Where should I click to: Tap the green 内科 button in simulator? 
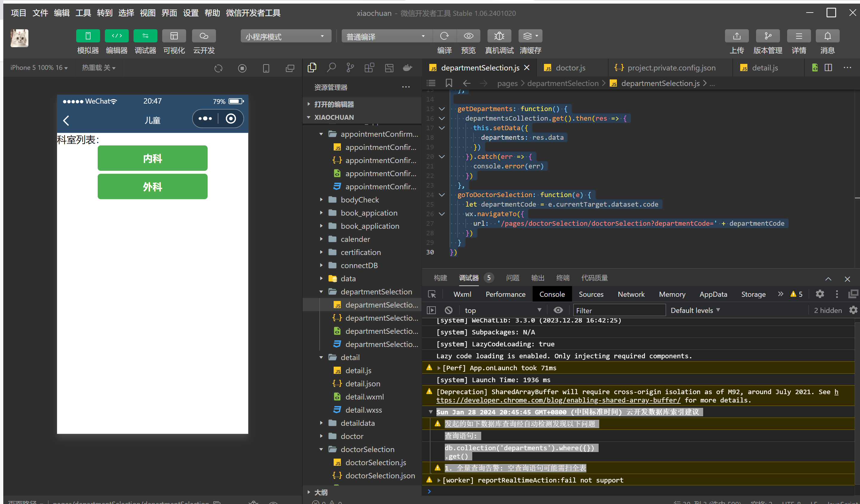[152, 158]
